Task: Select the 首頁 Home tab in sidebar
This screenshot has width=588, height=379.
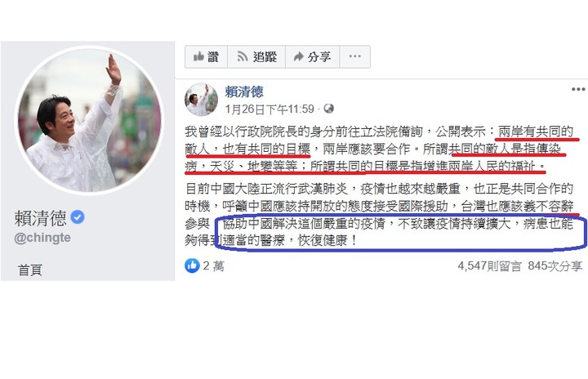Action: click(30, 270)
